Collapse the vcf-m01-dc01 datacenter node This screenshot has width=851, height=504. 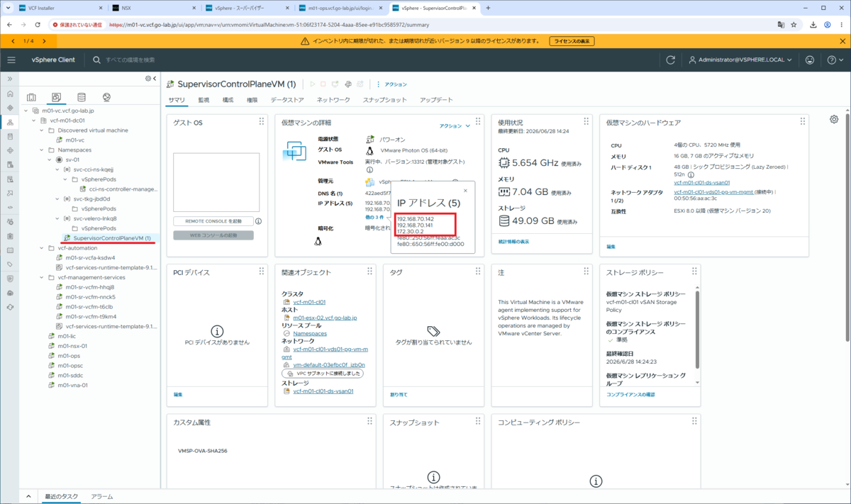tap(34, 121)
